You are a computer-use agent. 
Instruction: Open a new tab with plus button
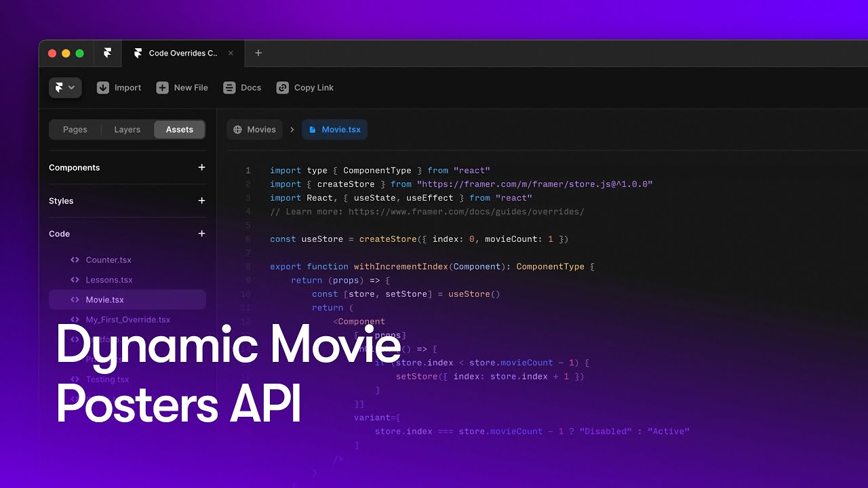click(258, 53)
